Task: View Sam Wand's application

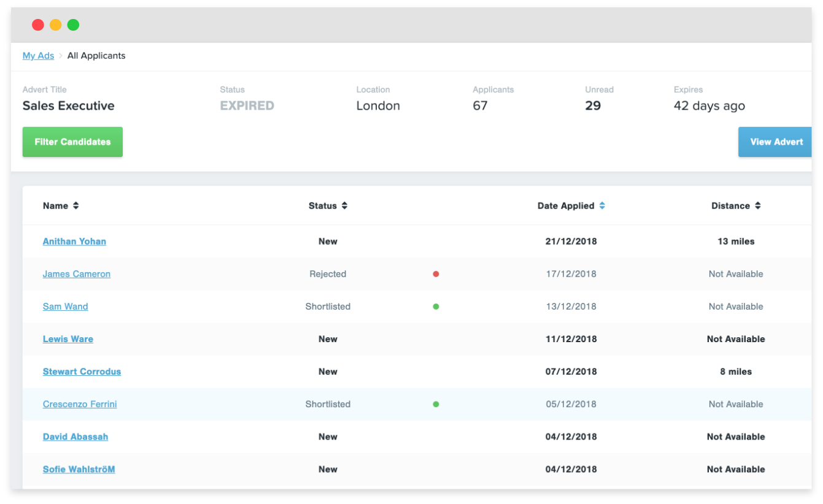Action: point(65,307)
